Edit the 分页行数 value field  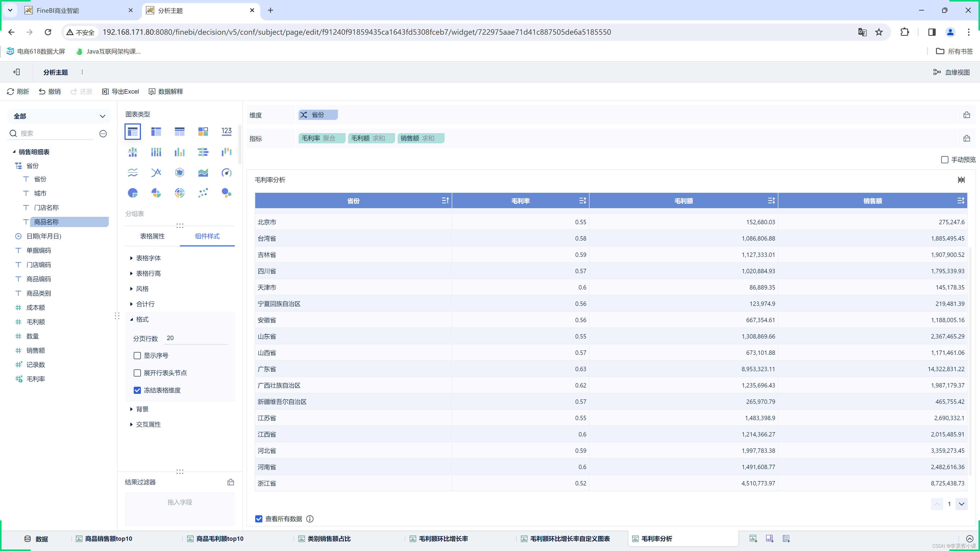[195, 338]
